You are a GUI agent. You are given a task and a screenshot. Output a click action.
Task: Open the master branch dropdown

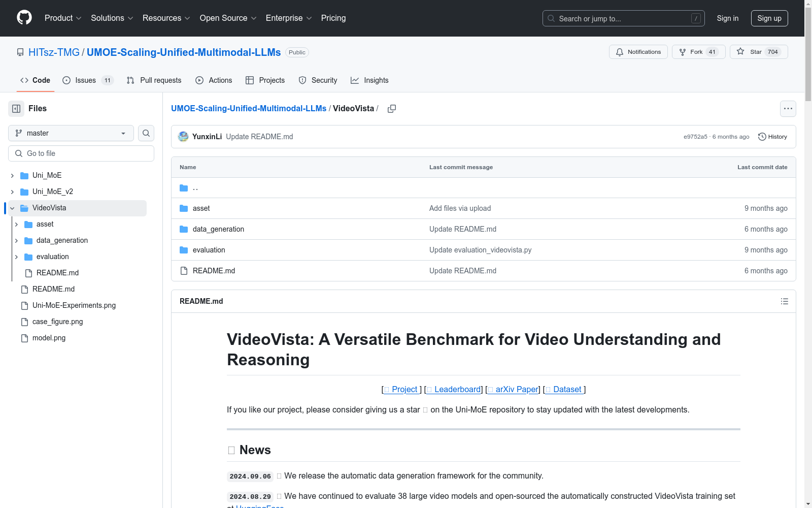pyautogui.click(x=71, y=133)
